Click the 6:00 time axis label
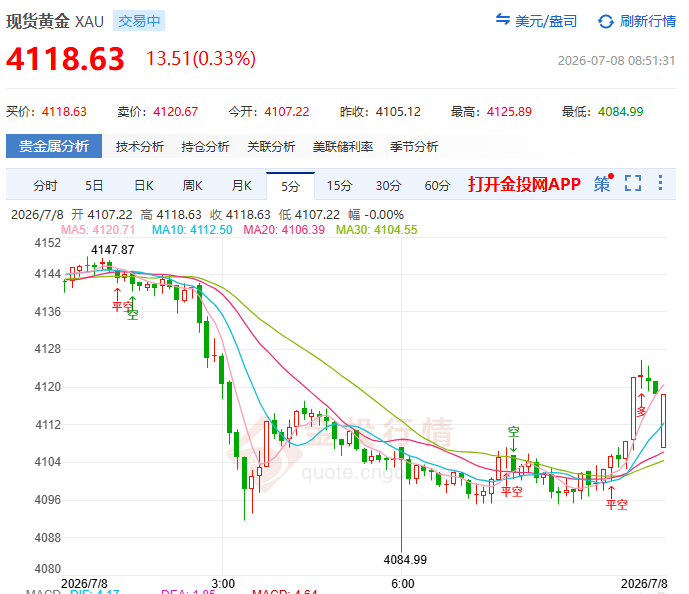689x594 pixels. click(x=403, y=584)
